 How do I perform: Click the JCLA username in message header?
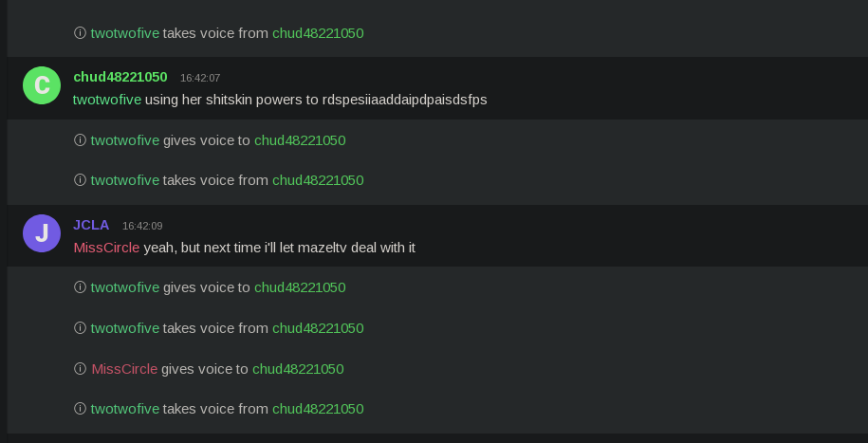click(91, 225)
